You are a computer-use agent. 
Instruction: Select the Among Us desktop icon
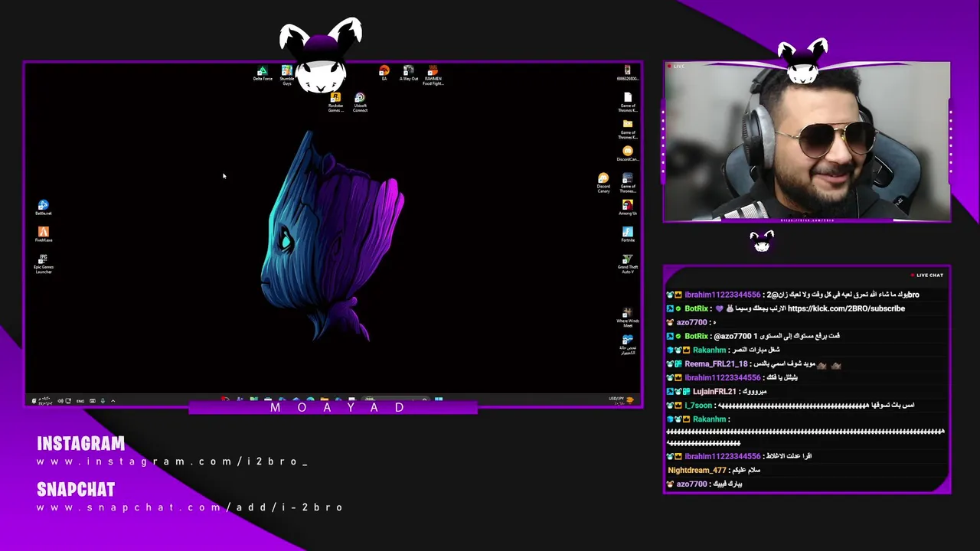click(x=628, y=207)
